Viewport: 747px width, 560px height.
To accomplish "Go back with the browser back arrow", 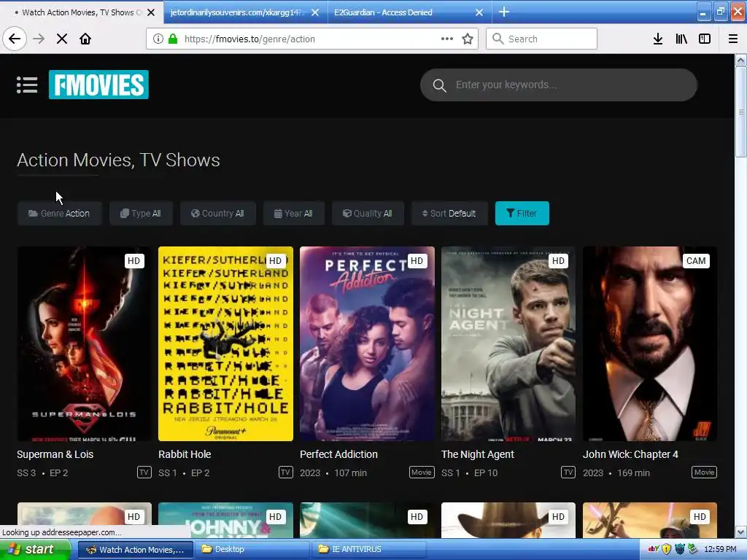I will [15, 39].
